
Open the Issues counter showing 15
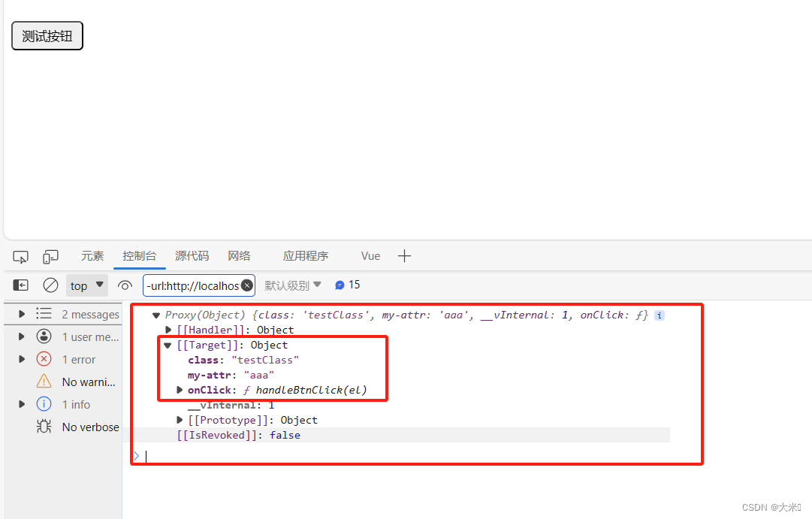click(x=346, y=285)
